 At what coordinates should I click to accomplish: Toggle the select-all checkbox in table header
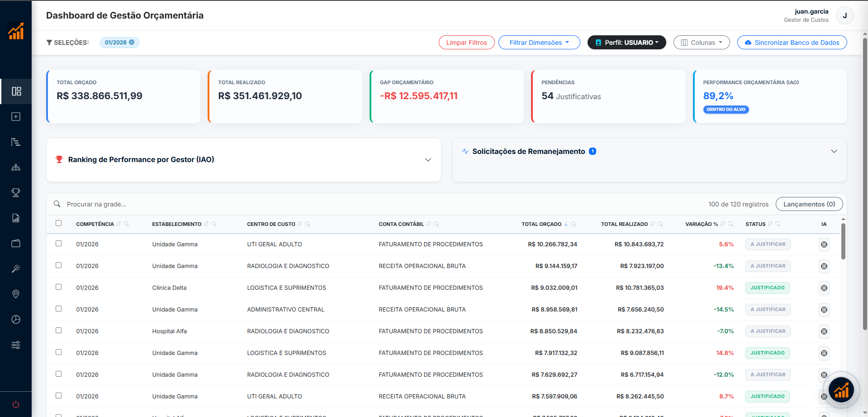58,223
